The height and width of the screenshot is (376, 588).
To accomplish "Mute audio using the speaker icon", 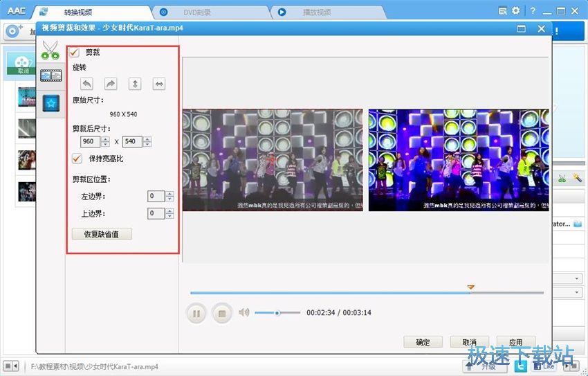I will click(244, 312).
